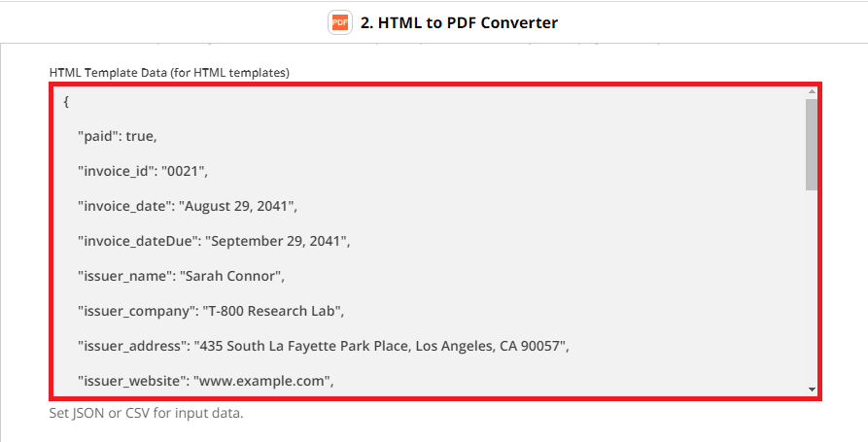Click the template data scrollbar thumb
Image resolution: width=868 pixels, height=442 pixels.
tap(812, 144)
